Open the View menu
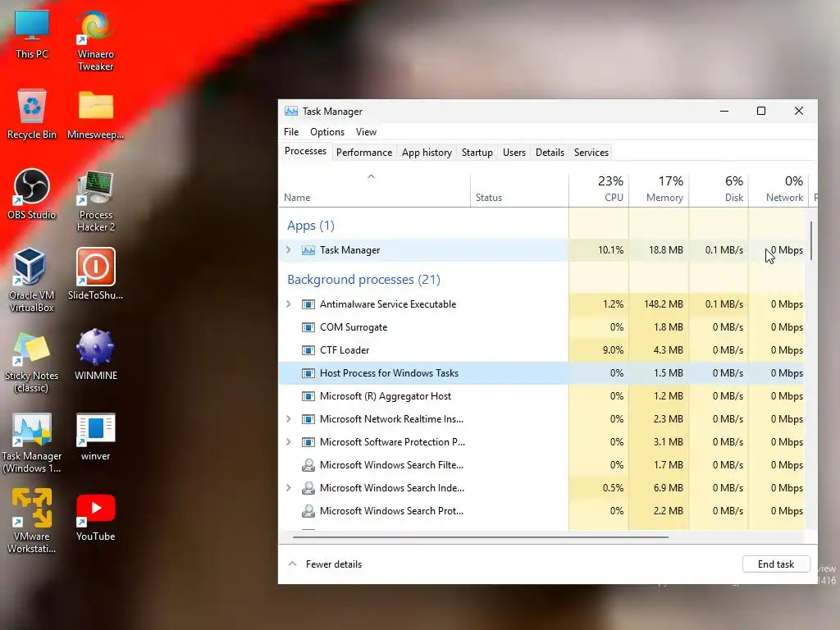The image size is (840, 630). [x=366, y=132]
